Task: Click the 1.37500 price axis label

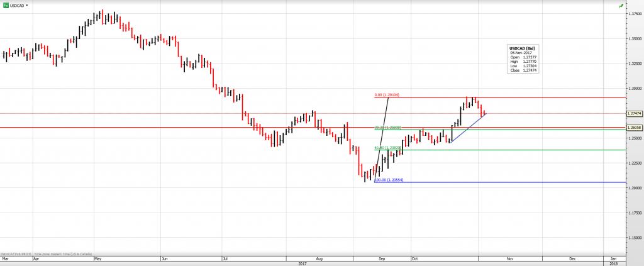Action: point(634,14)
